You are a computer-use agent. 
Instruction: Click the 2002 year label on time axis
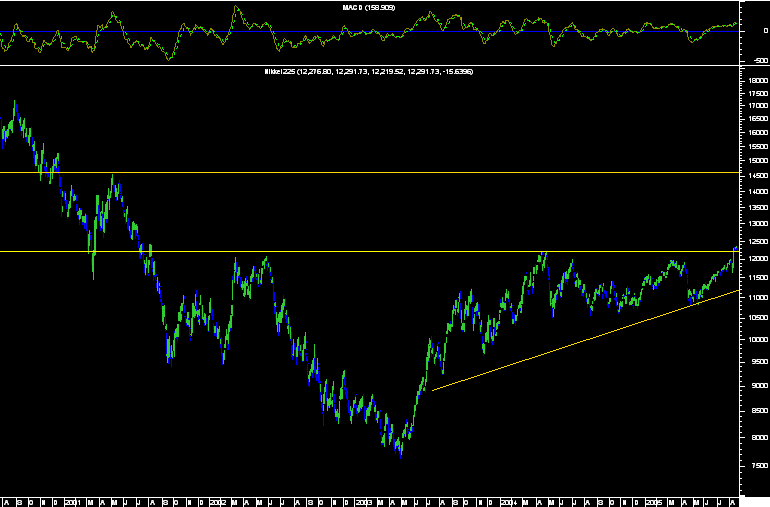click(x=218, y=503)
